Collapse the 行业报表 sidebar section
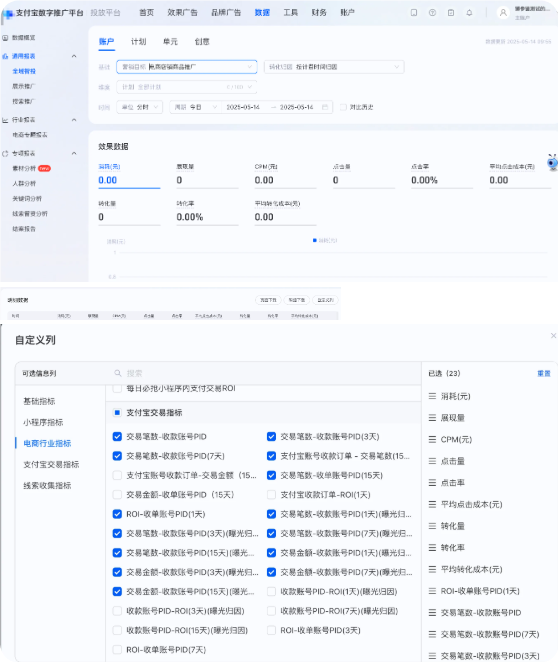This screenshot has height=662, width=558. (x=74, y=120)
